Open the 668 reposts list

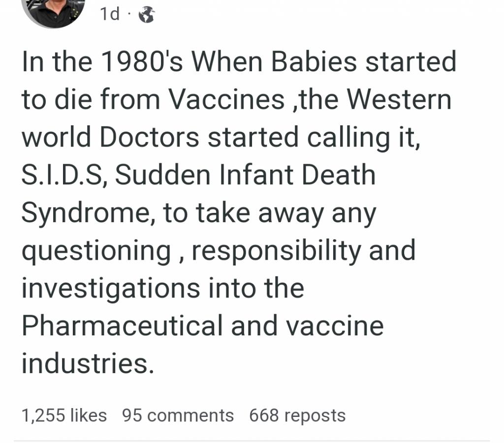297,415
